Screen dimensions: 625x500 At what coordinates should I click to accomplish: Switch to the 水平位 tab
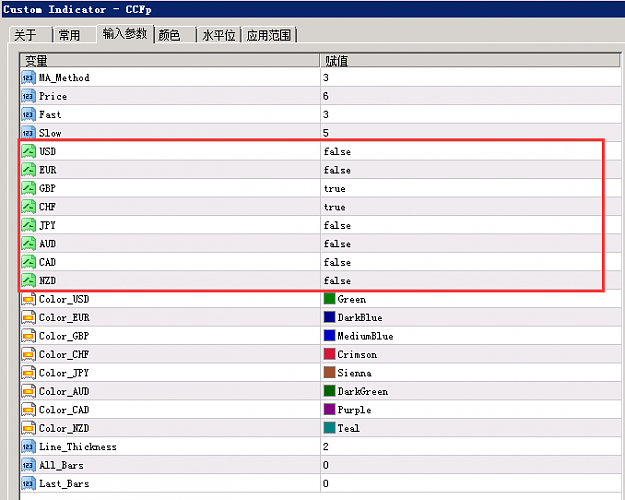click(218, 35)
